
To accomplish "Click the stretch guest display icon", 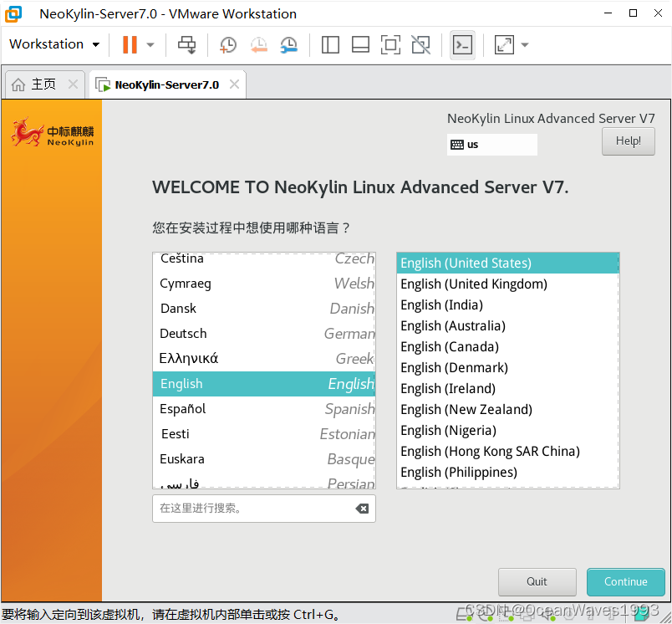I will coord(504,44).
